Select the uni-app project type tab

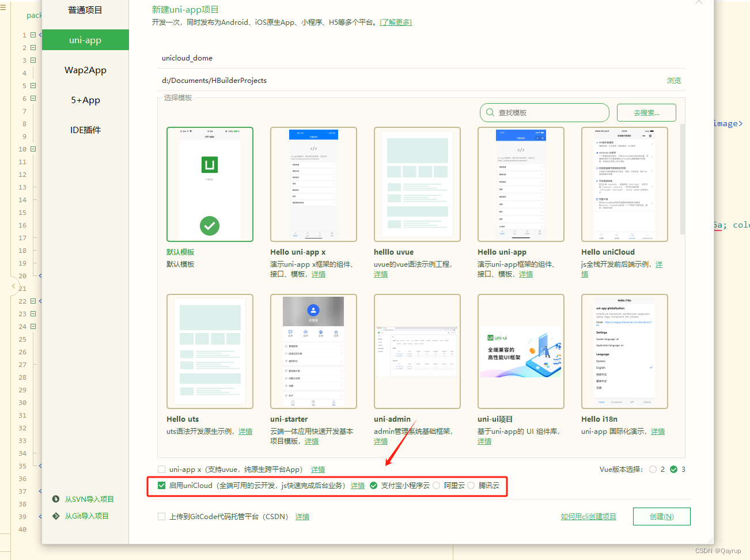(85, 40)
